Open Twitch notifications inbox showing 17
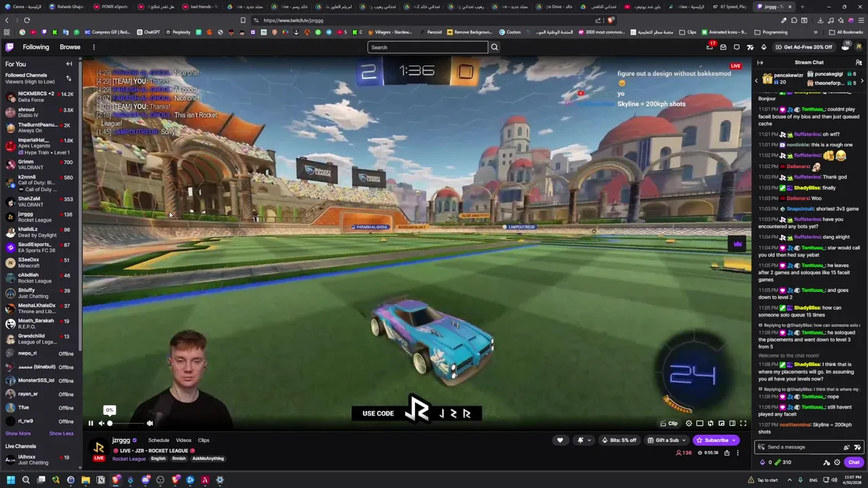This screenshot has width=868, height=488. (710, 47)
